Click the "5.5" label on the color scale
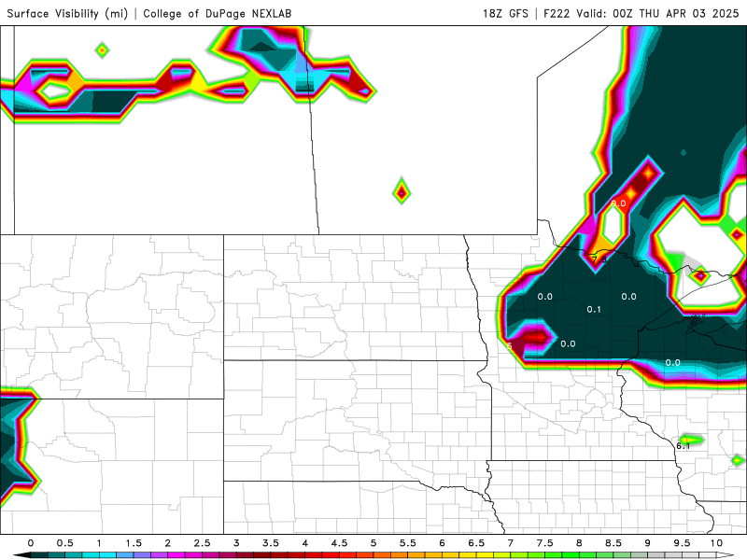 click(408, 543)
